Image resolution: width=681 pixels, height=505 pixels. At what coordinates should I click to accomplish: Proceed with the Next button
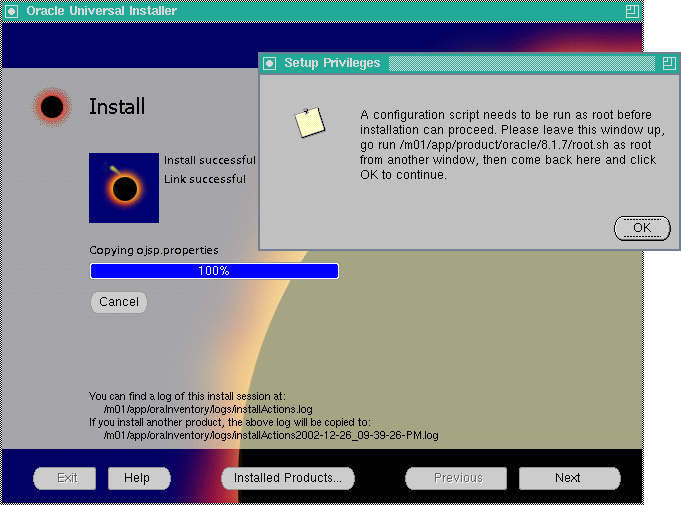coord(567,478)
